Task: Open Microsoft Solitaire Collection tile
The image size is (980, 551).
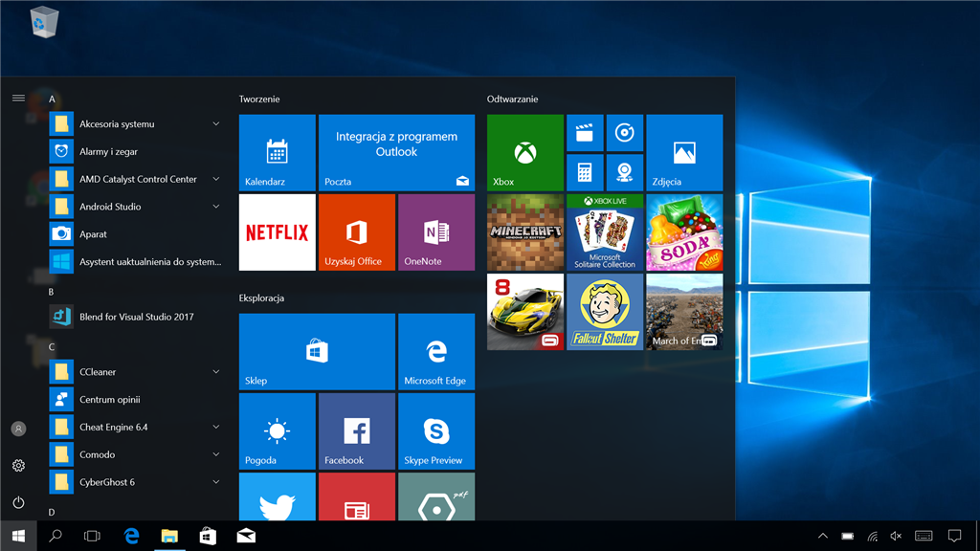Action: 605,232
